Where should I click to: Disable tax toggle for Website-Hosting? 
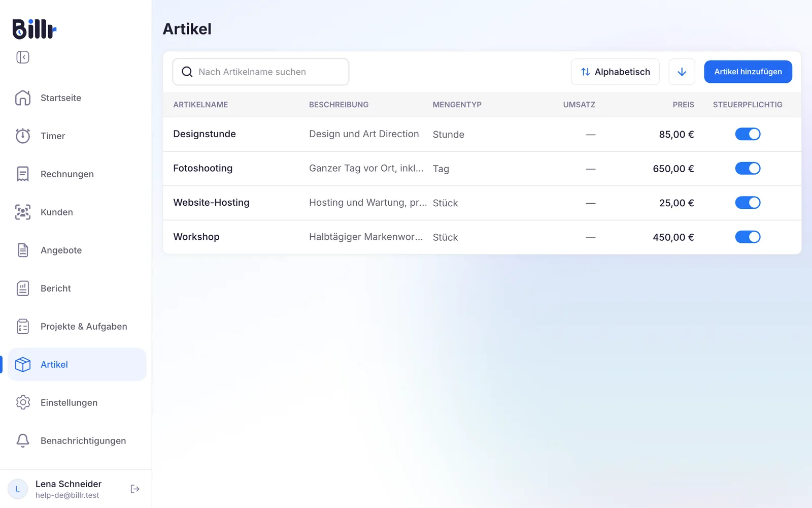tap(748, 203)
